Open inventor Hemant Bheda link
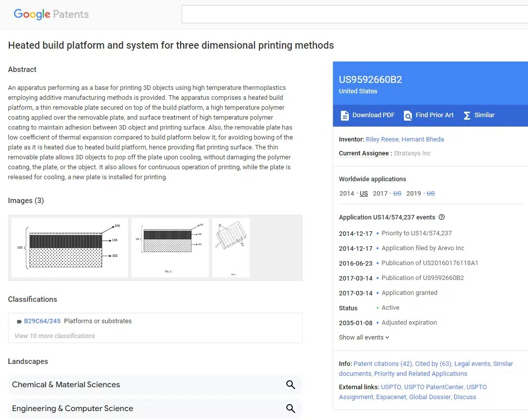528x420 pixels. click(423, 140)
